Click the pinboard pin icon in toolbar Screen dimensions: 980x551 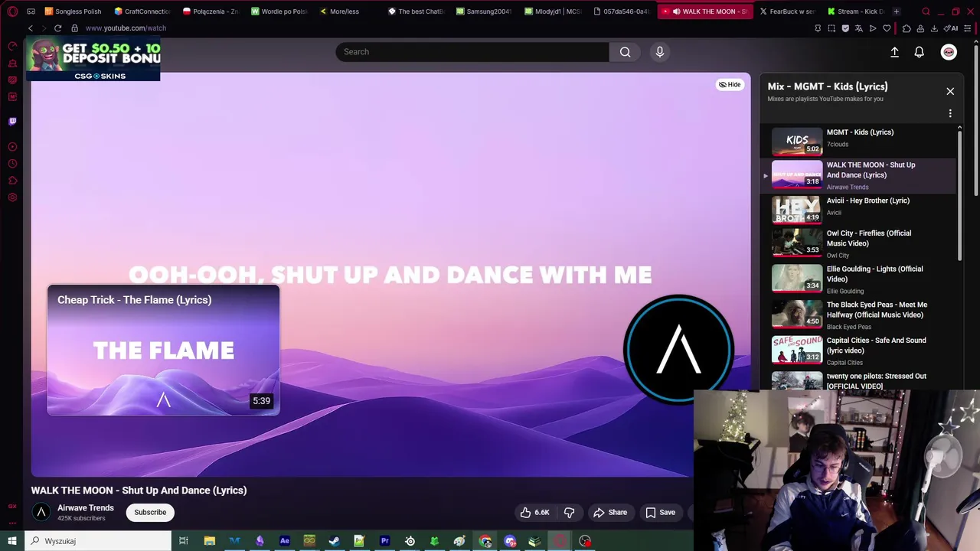pos(818,28)
